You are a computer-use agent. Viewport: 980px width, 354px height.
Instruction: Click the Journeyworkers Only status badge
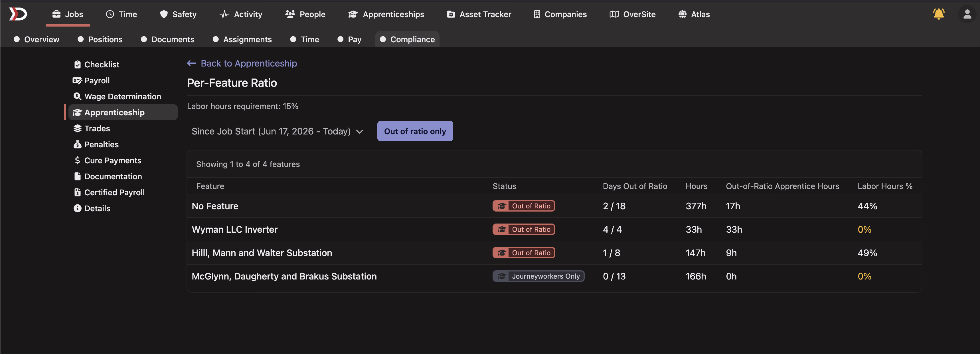[x=538, y=276]
